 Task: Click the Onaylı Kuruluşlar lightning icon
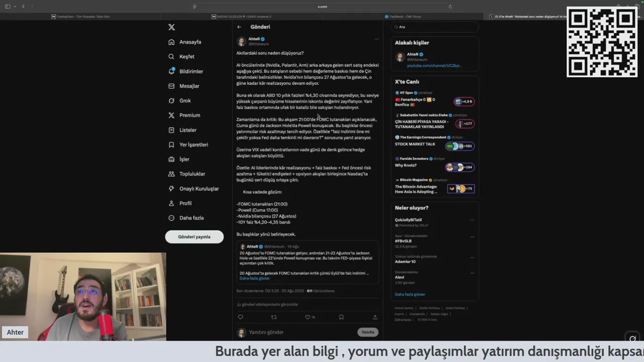(x=172, y=189)
